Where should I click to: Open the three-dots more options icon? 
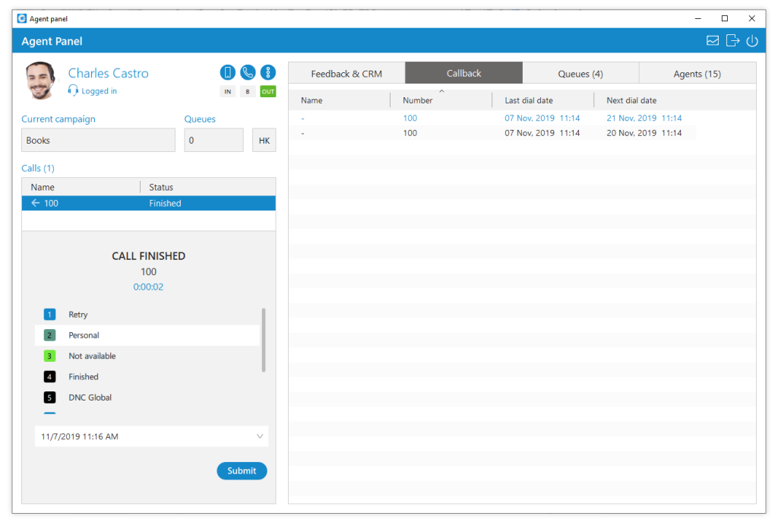[x=267, y=72]
